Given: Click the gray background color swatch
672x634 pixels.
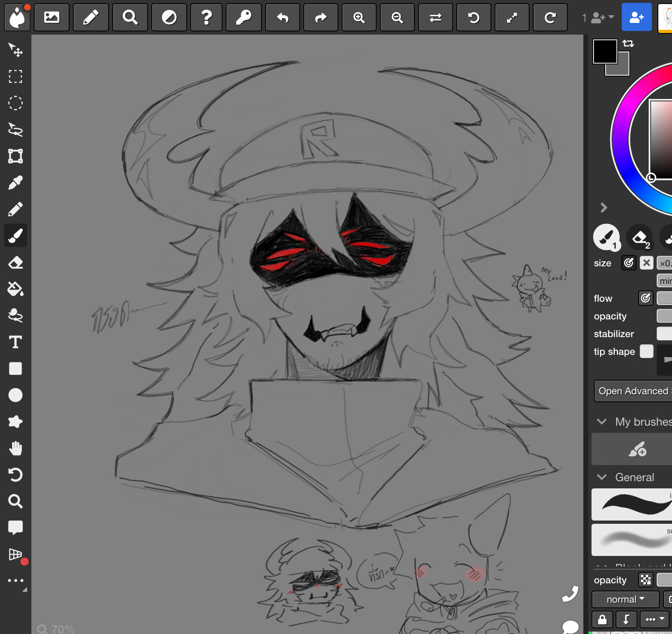Looking at the screenshot, I should coord(623,69).
